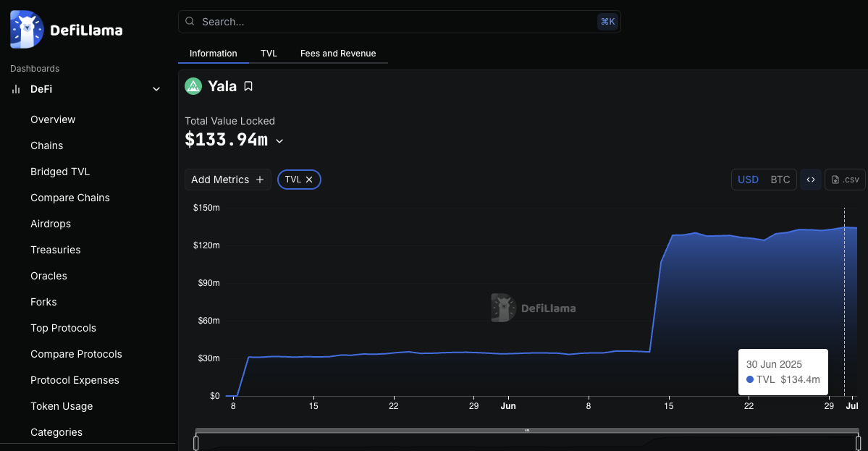Click the Dashboards section heading
The height and width of the screenshot is (451, 868).
click(x=34, y=69)
